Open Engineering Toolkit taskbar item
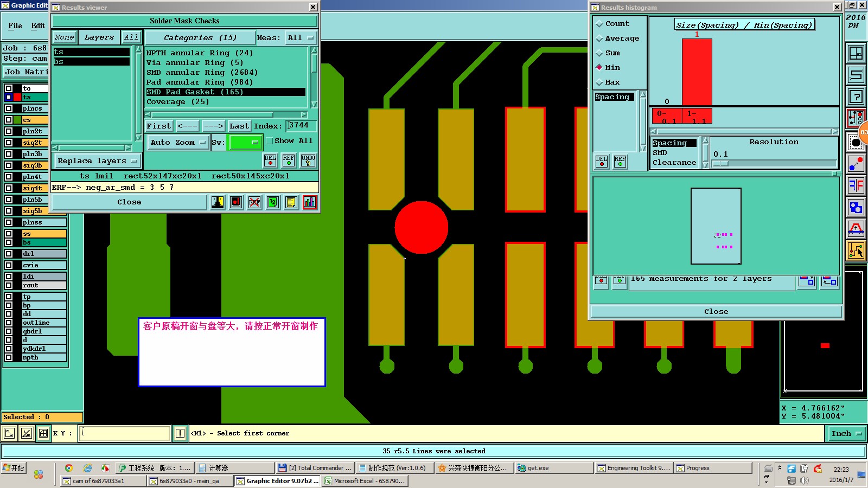The image size is (868, 488). [x=634, y=468]
